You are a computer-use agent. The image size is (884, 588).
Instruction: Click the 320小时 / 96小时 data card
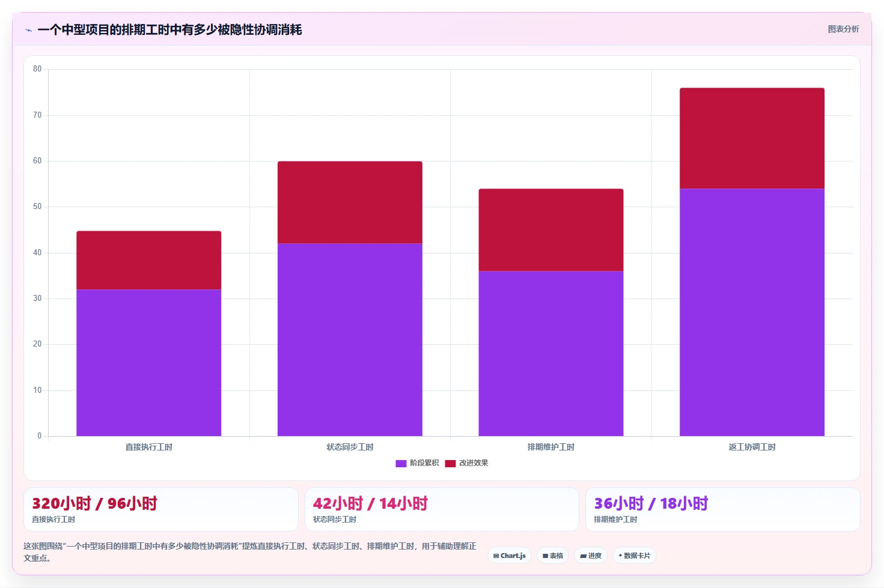pos(161,509)
